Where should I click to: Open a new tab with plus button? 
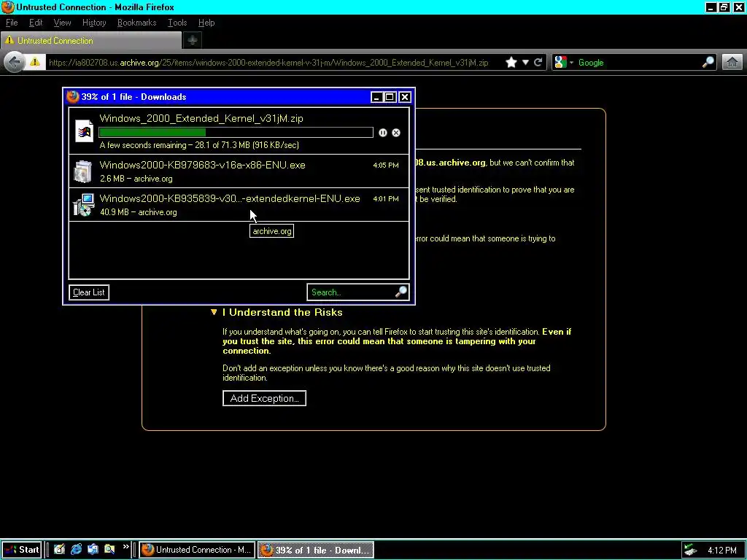coord(193,41)
